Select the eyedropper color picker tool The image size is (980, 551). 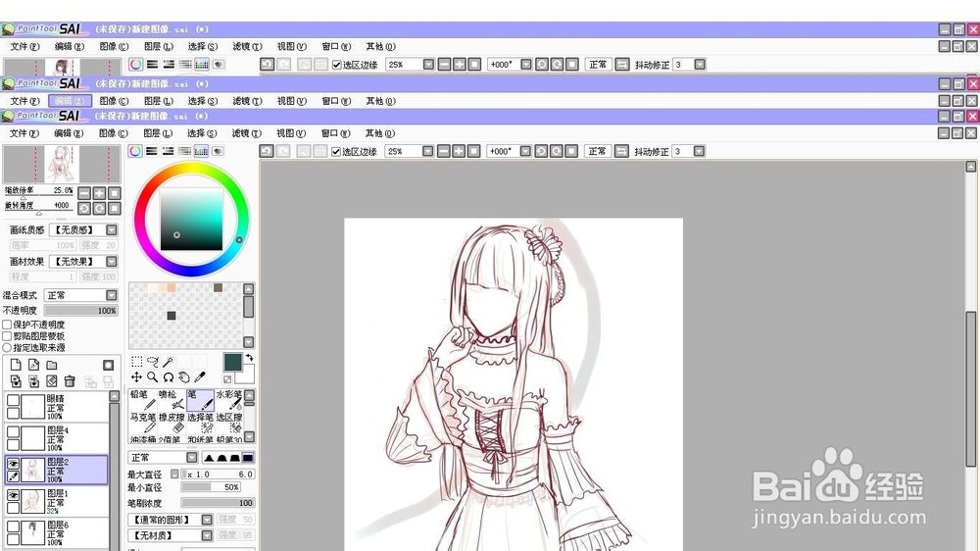[200, 377]
